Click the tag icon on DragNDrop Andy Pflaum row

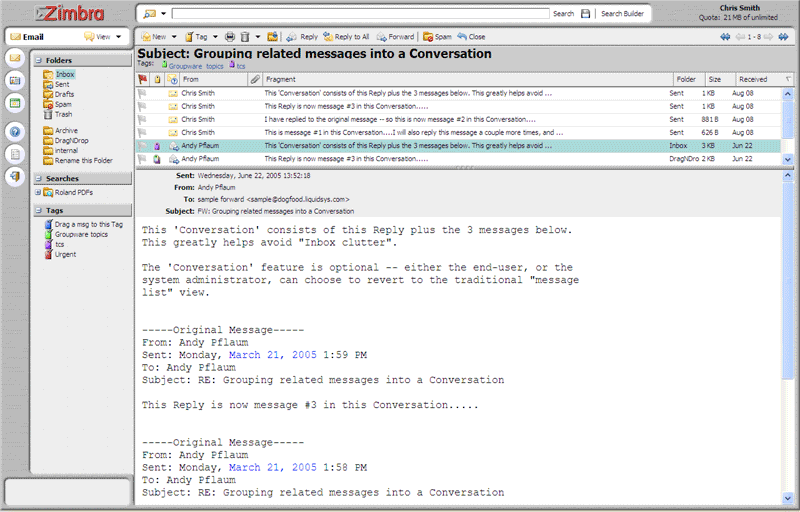point(157,159)
